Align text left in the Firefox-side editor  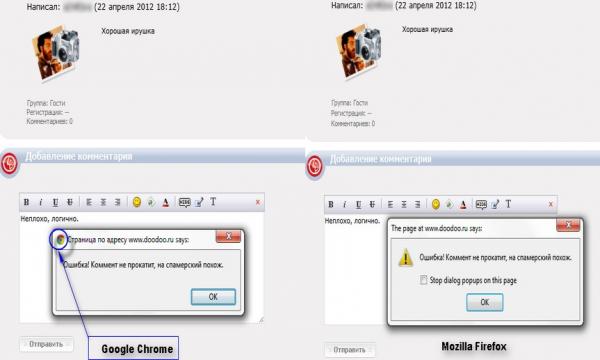(390, 204)
